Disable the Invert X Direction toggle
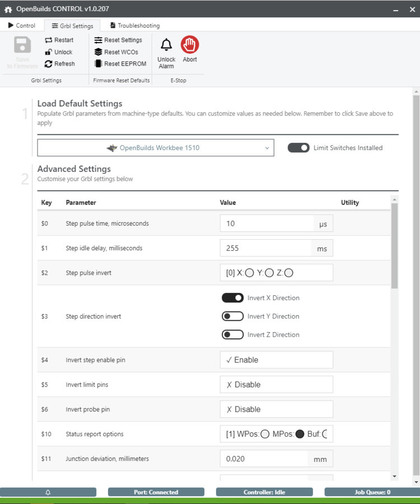The width and height of the screenshot is (420, 504). [x=232, y=298]
